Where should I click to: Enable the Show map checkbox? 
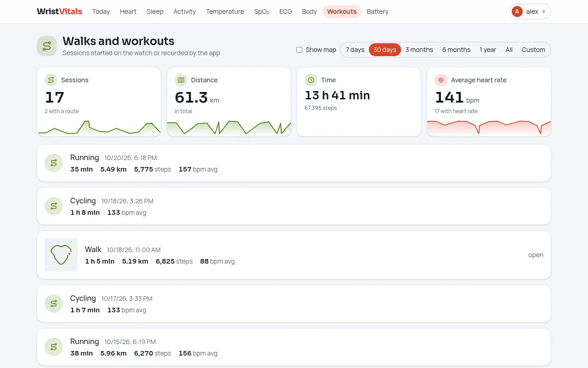click(299, 50)
